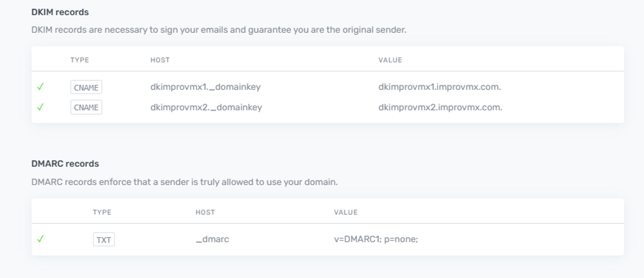Click the VALUE column header in DMARC table
The height and width of the screenshot is (278, 644).
(345, 212)
